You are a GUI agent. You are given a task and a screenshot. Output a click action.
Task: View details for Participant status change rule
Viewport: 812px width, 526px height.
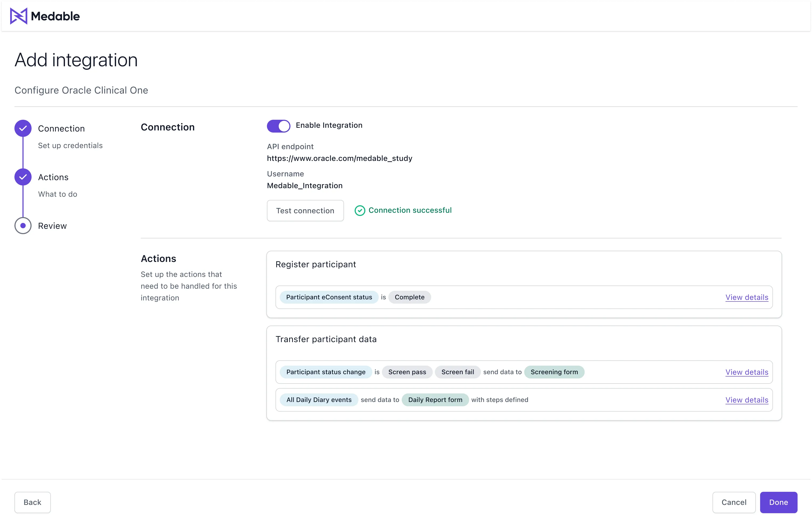[x=747, y=372]
